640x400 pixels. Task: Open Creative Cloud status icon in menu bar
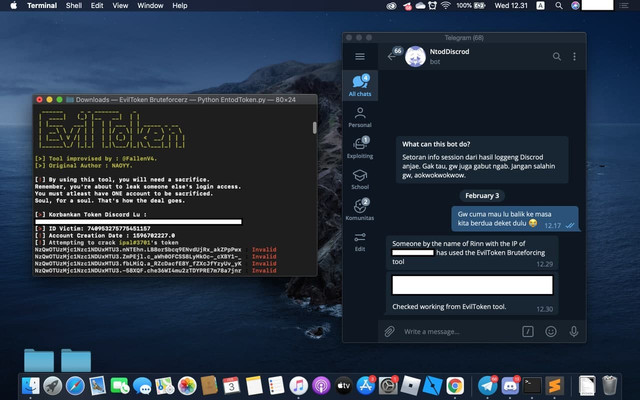pyautogui.click(x=391, y=6)
